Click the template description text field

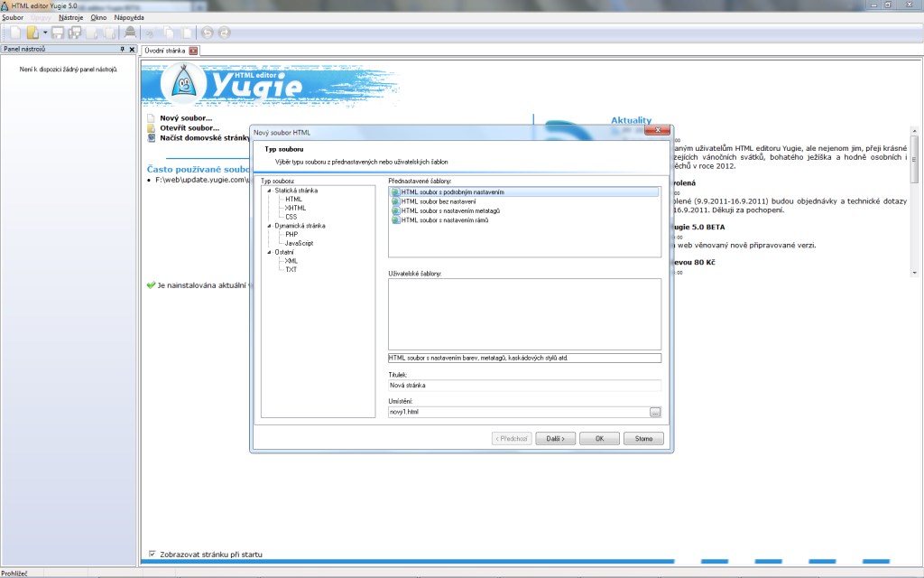524,358
